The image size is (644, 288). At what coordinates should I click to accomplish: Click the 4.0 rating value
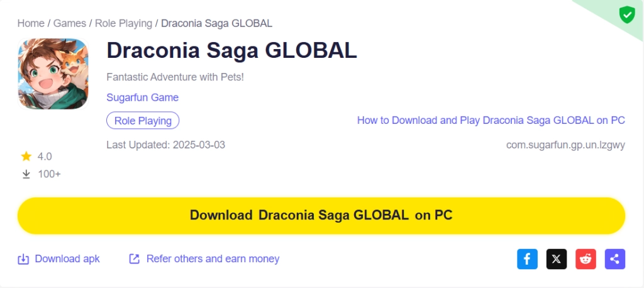(45, 157)
